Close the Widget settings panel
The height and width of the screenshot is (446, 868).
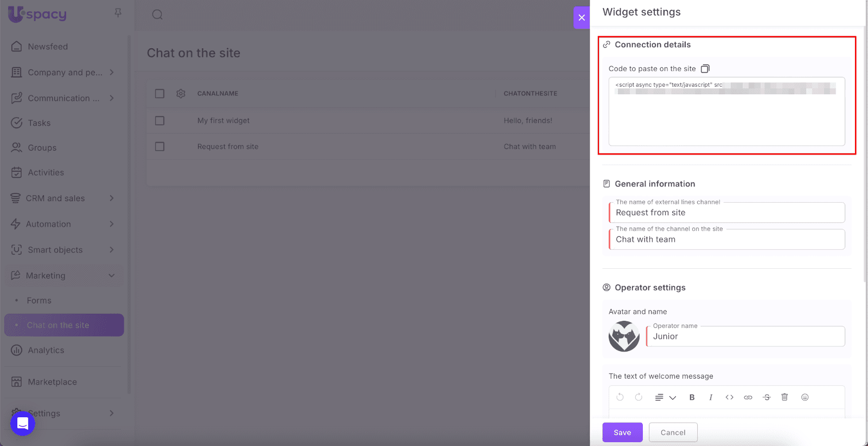click(582, 17)
